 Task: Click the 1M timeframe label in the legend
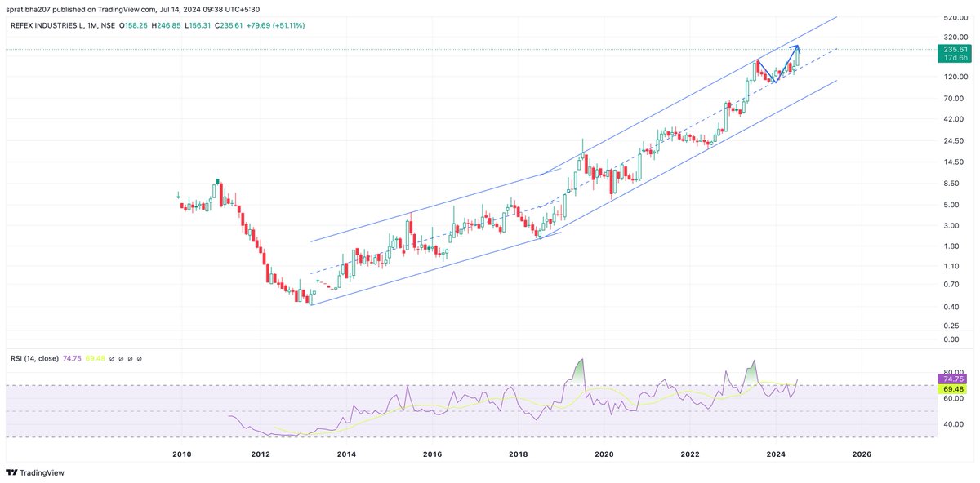(x=91, y=25)
